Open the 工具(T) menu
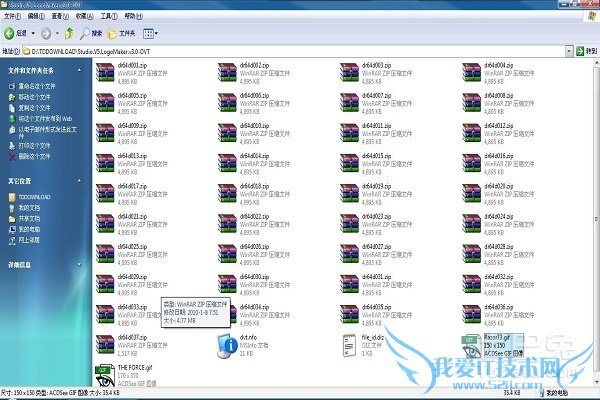The image size is (600, 400). [109, 16]
